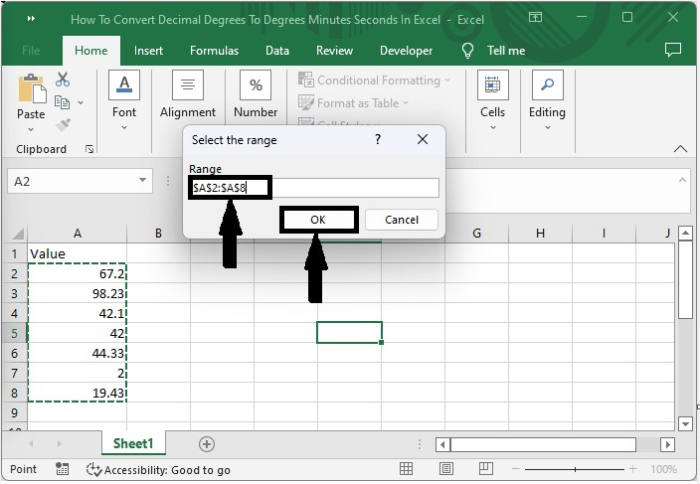Click vertical scrollbar up arrow
The width and height of the screenshot is (700, 484).
point(685,233)
